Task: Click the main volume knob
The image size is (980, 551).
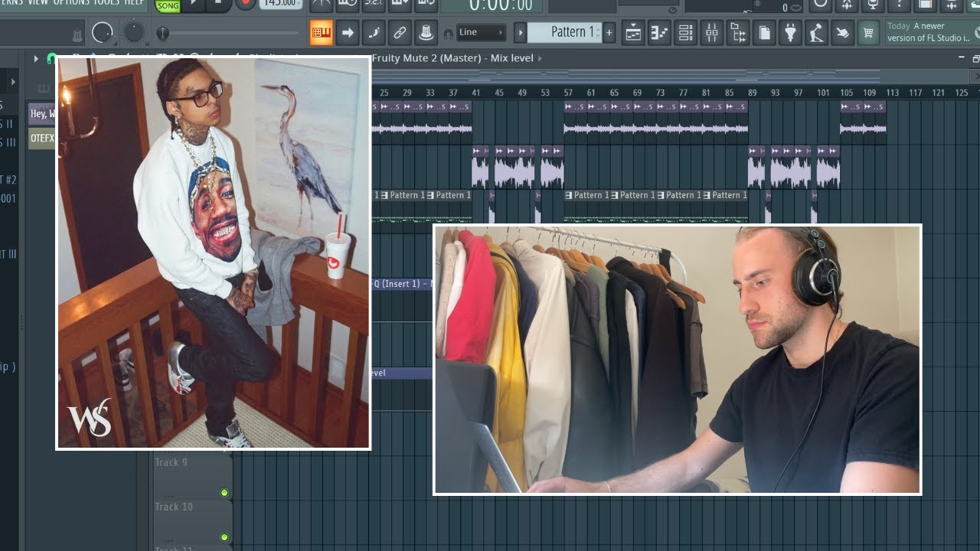Action: (102, 33)
